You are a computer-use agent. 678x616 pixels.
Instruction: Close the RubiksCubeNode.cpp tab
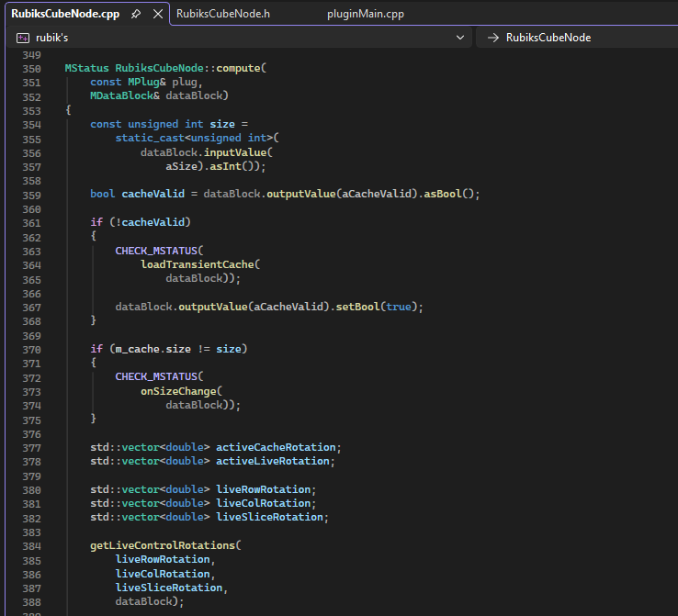tap(158, 14)
